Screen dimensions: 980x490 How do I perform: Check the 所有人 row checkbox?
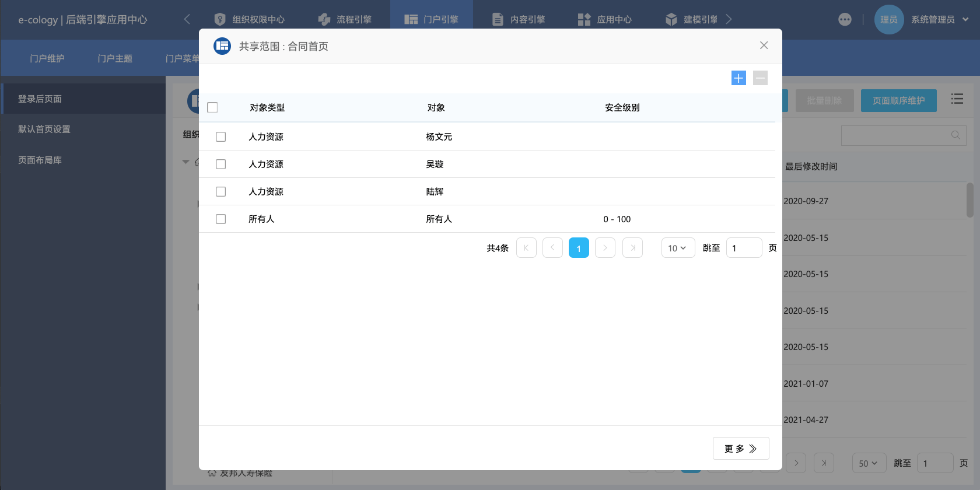[x=220, y=219]
